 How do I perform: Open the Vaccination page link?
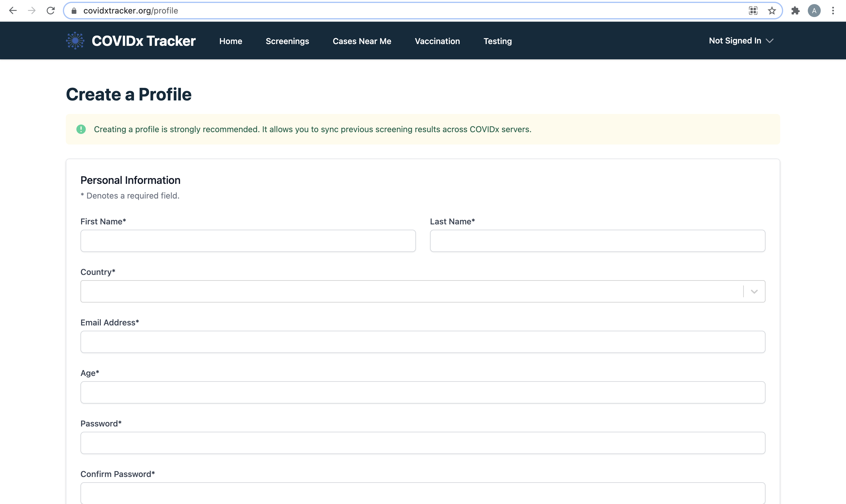(437, 41)
